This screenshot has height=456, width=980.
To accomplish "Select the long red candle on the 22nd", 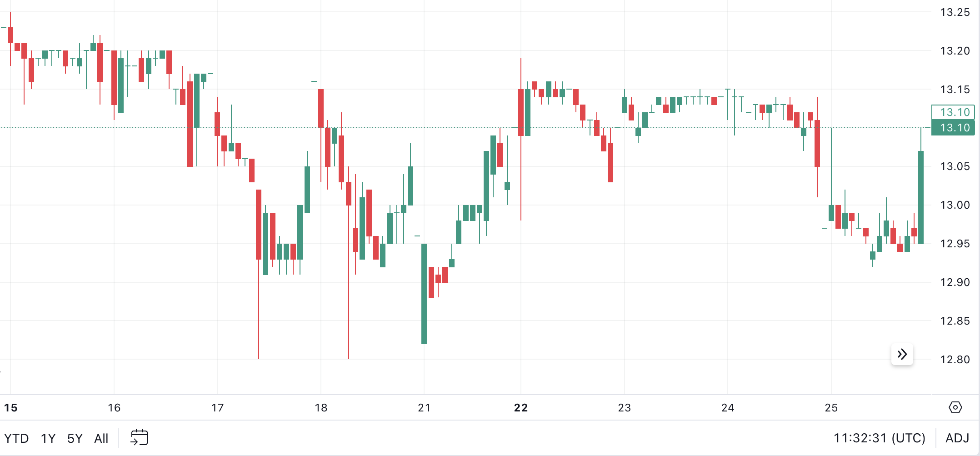I will (x=521, y=109).
